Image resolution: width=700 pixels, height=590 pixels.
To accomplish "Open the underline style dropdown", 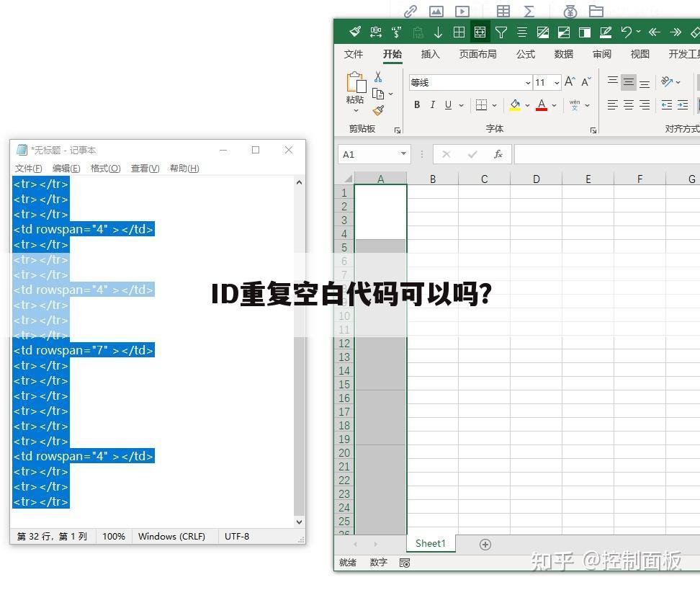I will 461,105.
